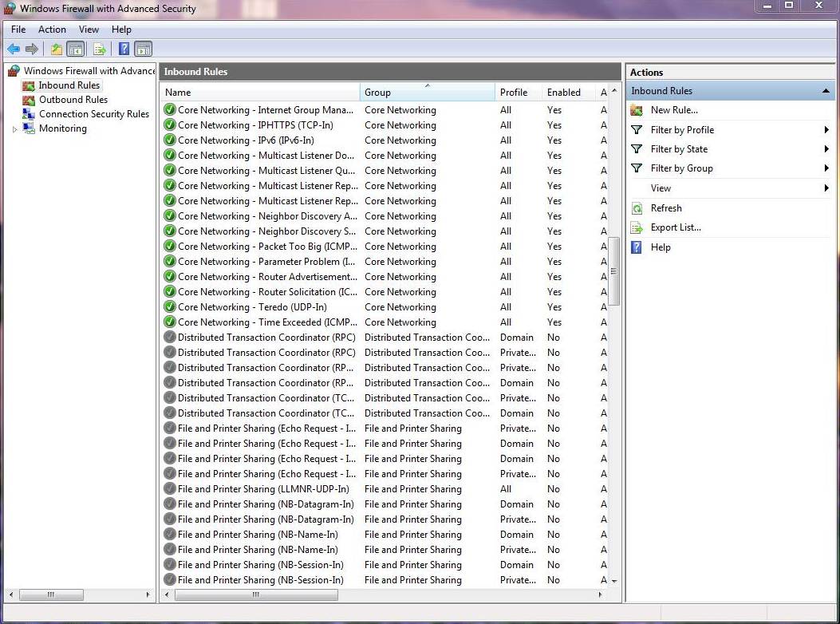The image size is (840, 624).
Task: Sort by the Enabled column header
Action: click(x=569, y=93)
